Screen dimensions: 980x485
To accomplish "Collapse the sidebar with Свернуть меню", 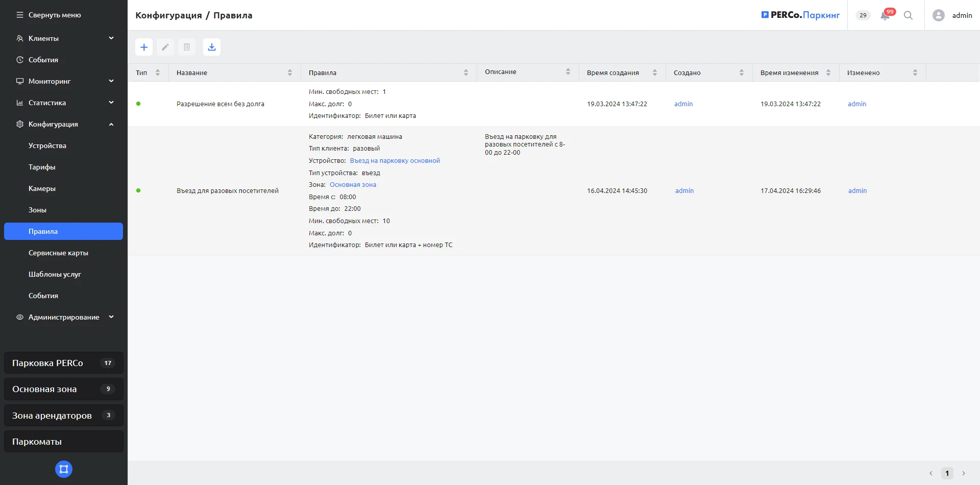I will [x=49, y=15].
